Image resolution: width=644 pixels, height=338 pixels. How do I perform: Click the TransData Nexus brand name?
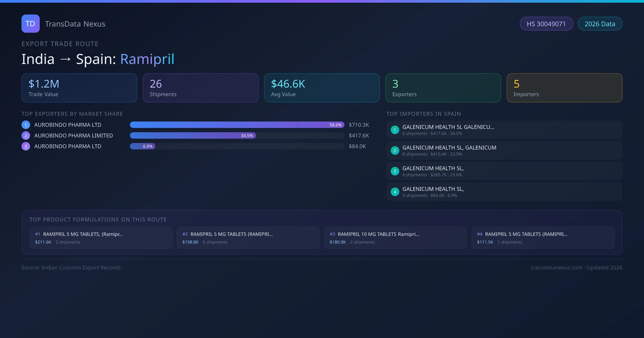pos(75,24)
